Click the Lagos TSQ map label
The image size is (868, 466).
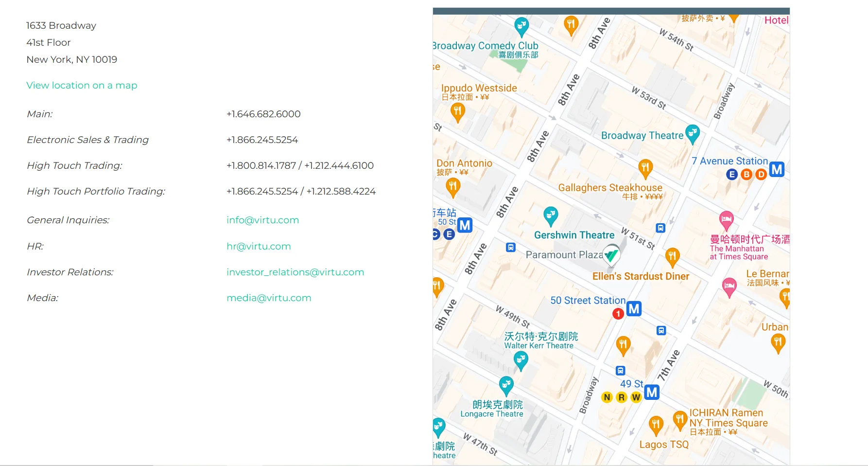[664, 445]
